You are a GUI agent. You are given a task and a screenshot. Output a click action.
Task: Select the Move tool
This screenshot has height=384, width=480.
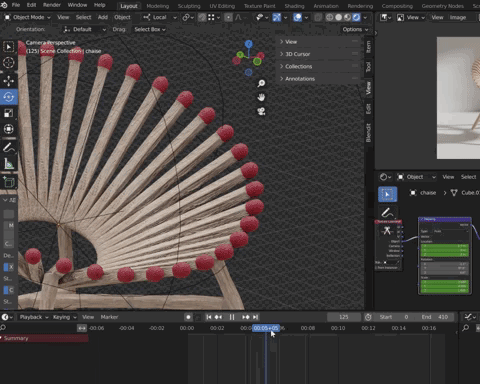(9, 81)
